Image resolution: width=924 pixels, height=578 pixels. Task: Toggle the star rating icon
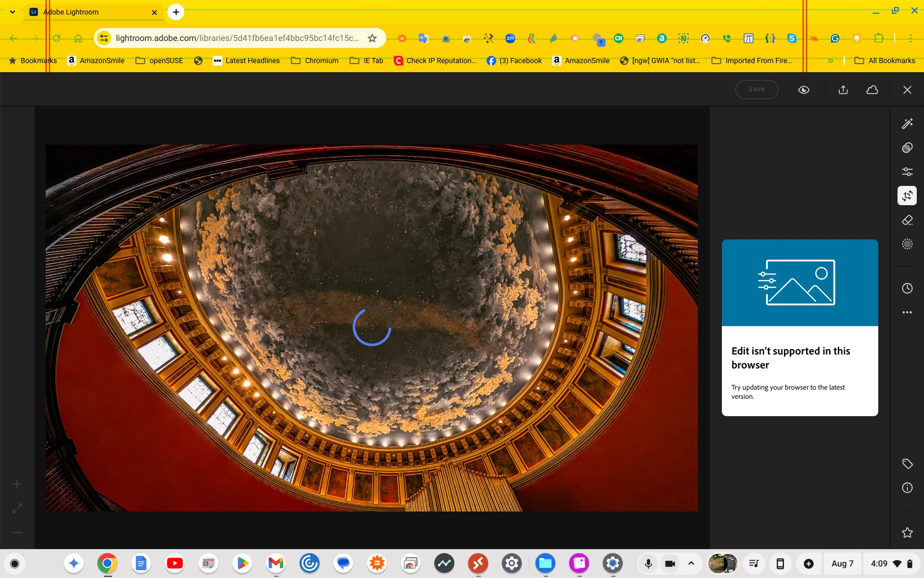coord(907,533)
